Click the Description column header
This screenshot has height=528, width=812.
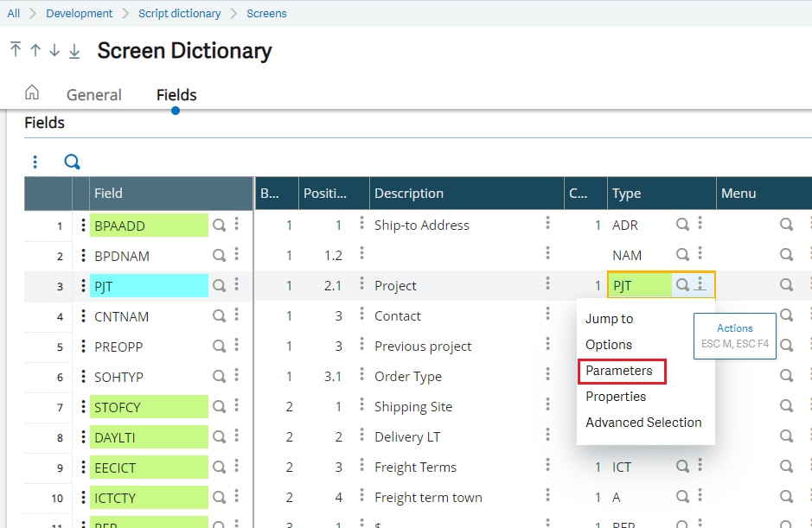467,193
